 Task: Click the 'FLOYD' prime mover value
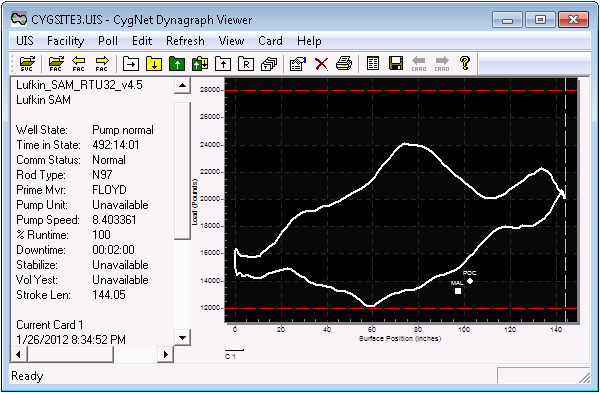(109, 190)
